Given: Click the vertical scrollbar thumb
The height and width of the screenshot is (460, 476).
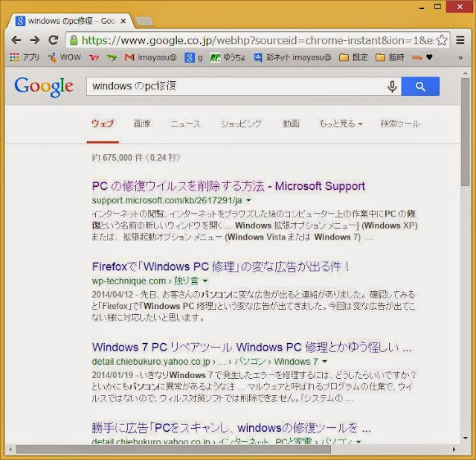Looking at the screenshot, I should [465, 132].
